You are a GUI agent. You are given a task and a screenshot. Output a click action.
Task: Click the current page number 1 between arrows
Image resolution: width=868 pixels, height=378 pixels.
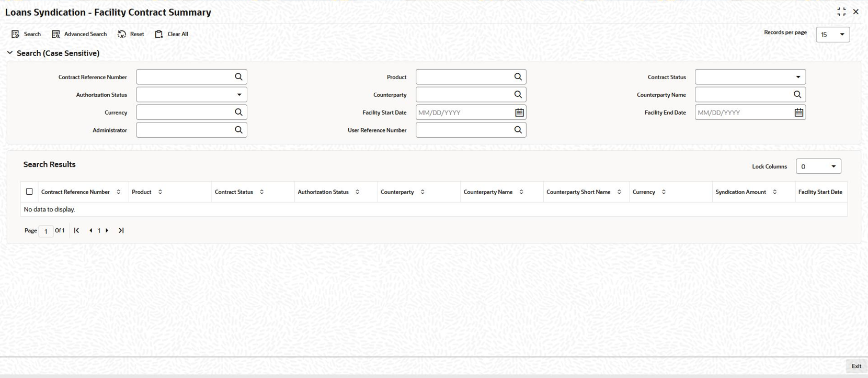tap(99, 230)
